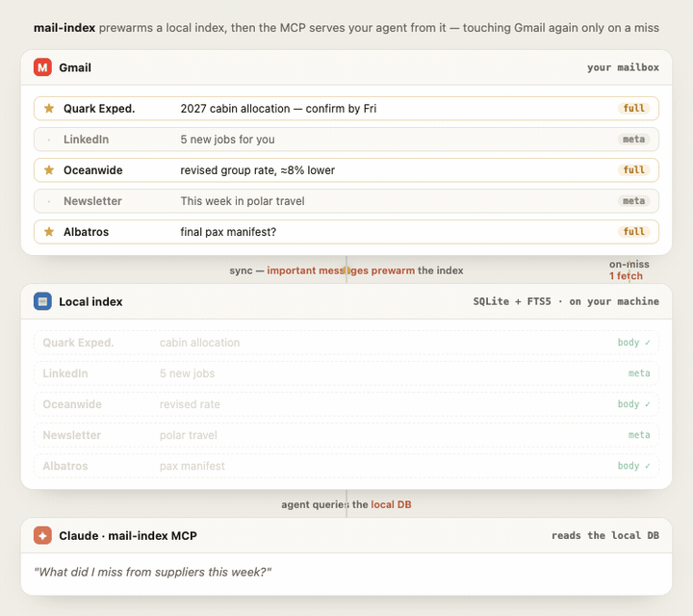693x616 pixels.
Task: Click the blue Local index database icon
Action: [42, 301]
